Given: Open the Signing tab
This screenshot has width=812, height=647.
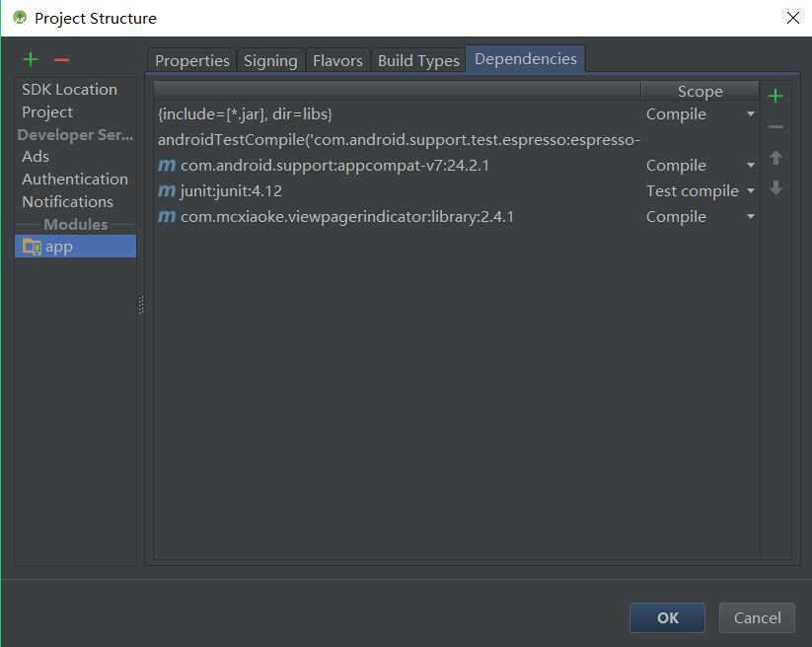Looking at the screenshot, I should [x=270, y=60].
